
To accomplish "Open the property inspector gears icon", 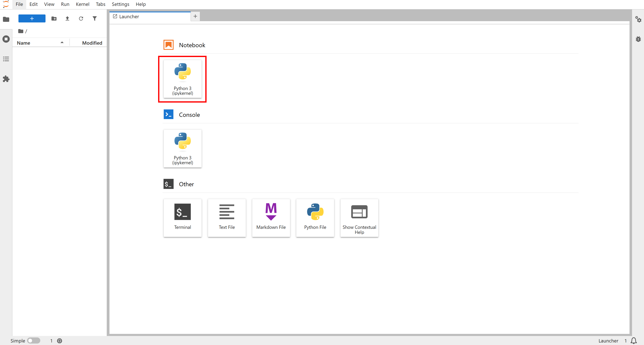I will point(638,19).
